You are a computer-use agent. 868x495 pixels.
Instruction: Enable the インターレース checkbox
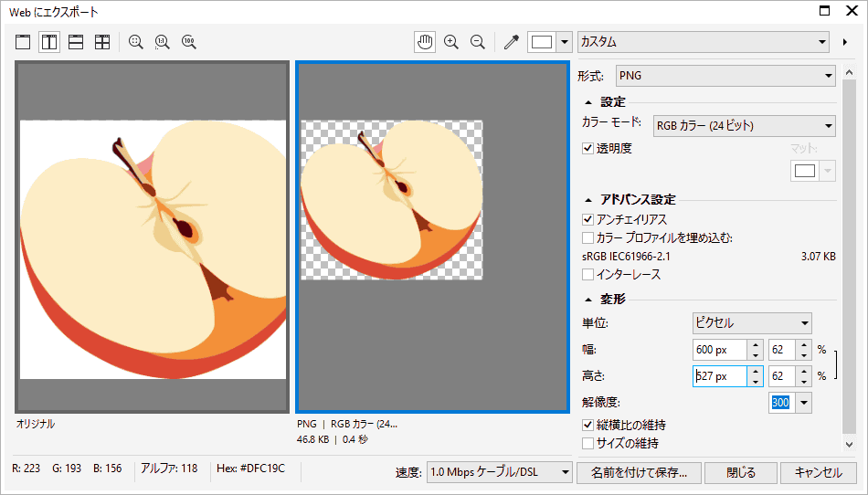pyautogui.click(x=587, y=274)
